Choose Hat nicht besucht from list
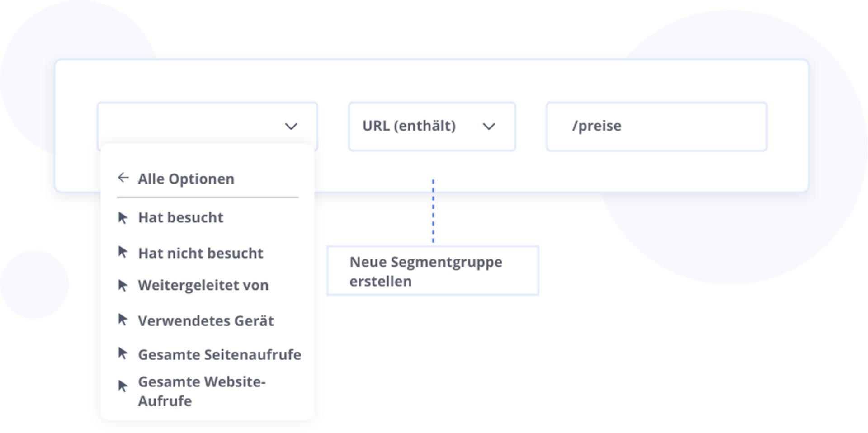 [200, 253]
